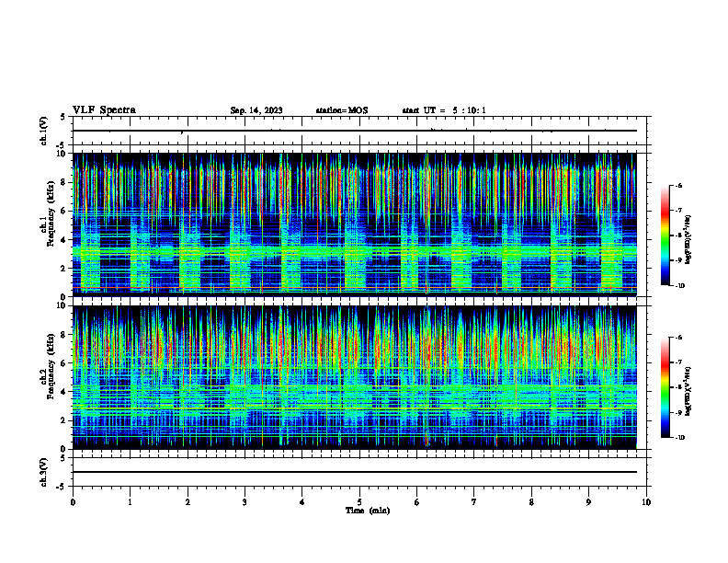
Task: Click the ch.3 voltage waveform trace
Action: pyautogui.click(x=355, y=472)
